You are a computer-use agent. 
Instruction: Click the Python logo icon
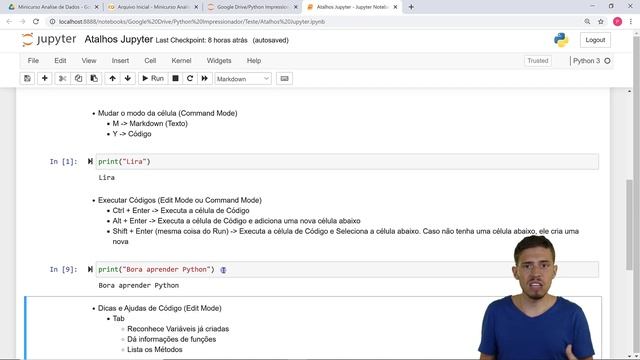pyautogui.click(x=561, y=40)
